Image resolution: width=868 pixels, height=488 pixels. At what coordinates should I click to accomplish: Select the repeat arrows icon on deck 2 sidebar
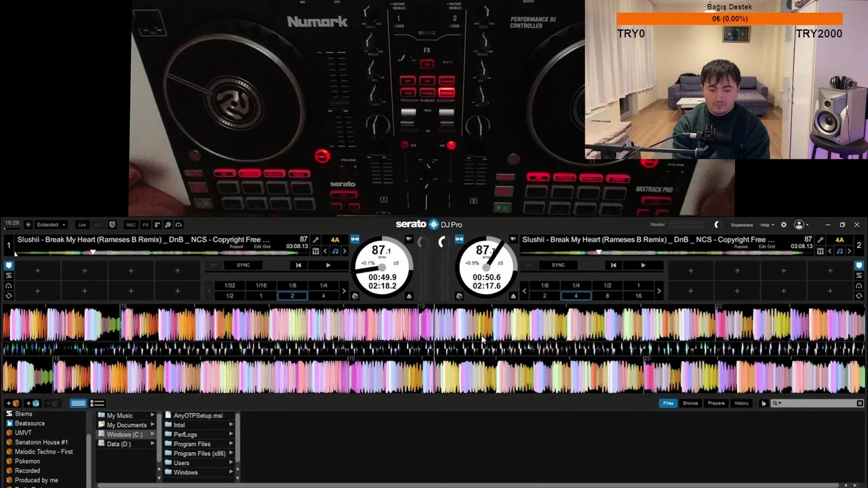pos(859,296)
